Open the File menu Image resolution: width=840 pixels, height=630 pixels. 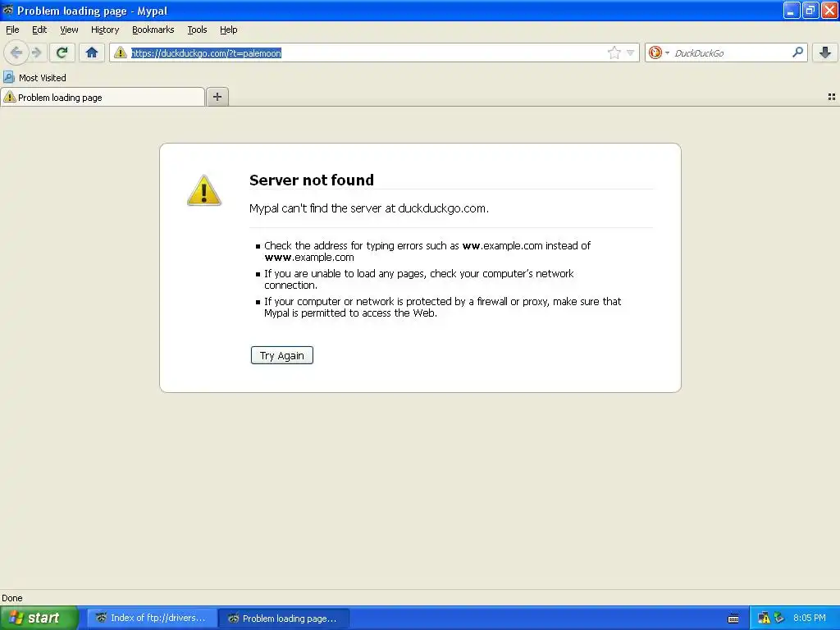[x=12, y=30]
